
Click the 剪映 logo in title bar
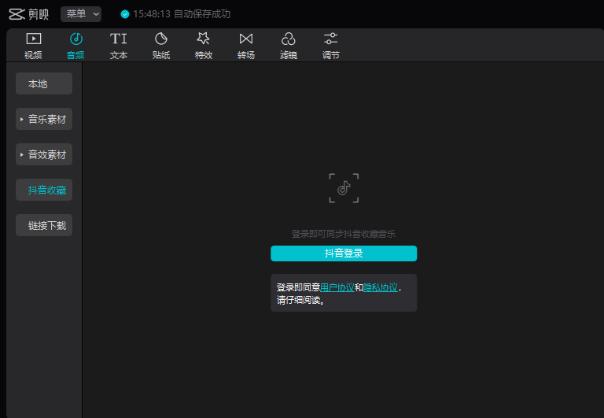28,14
